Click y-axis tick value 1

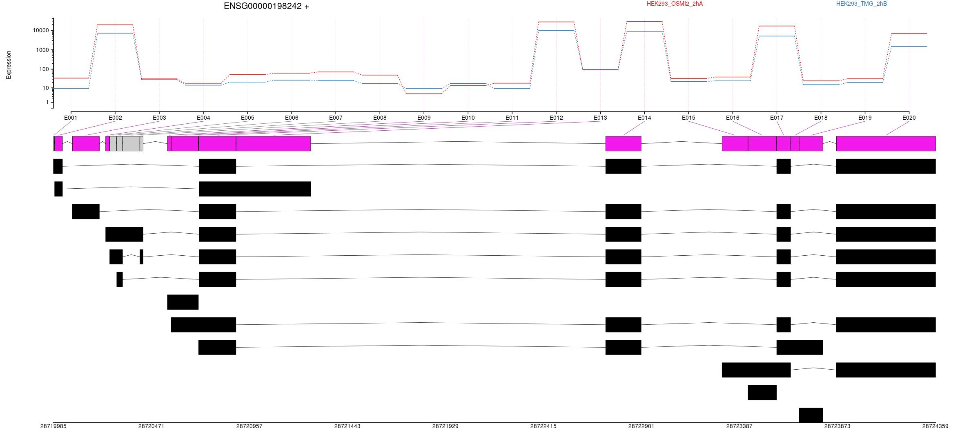point(47,102)
